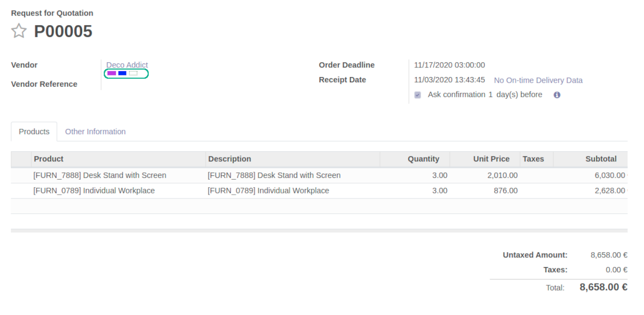Select the Products tab
This screenshot has width=644, height=315.
click(34, 132)
